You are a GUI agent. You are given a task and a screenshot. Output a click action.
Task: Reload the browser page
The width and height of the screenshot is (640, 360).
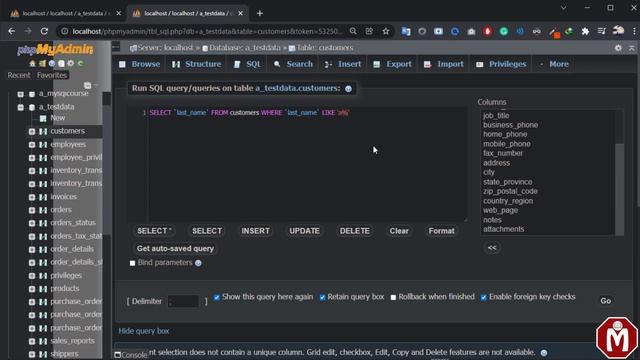tap(44, 31)
